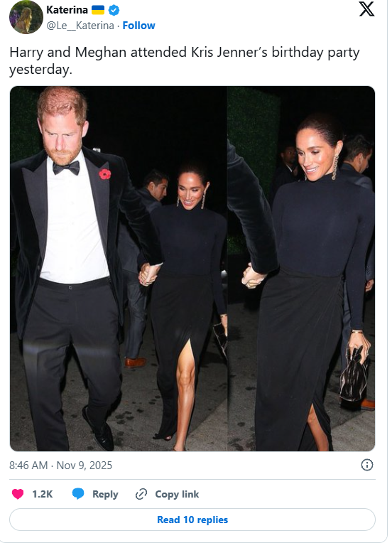This screenshot has height=548, width=392.
Task: Follow the @Le__Katerina account
Action: coord(138,26)
